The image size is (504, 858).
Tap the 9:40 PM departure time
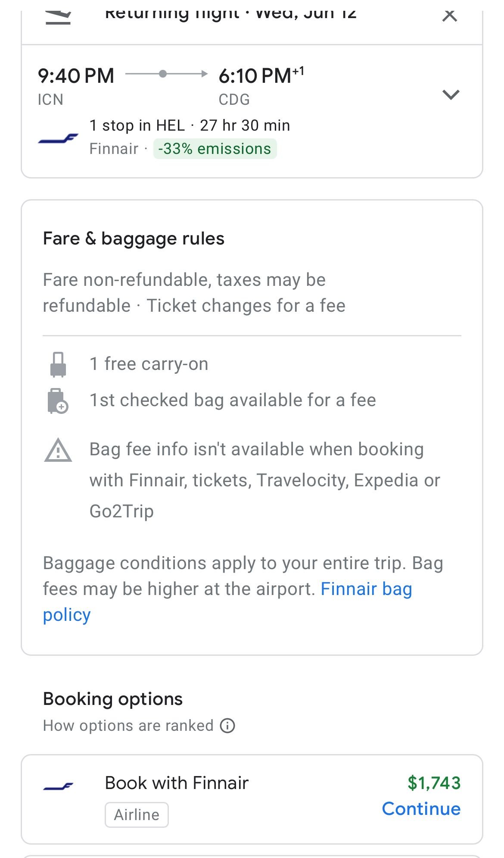(76, 76)
